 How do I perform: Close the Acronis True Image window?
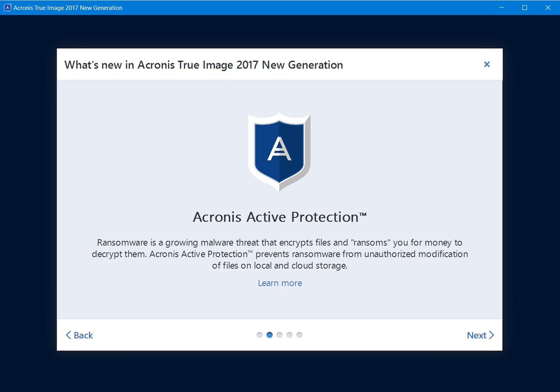[547, 7]
